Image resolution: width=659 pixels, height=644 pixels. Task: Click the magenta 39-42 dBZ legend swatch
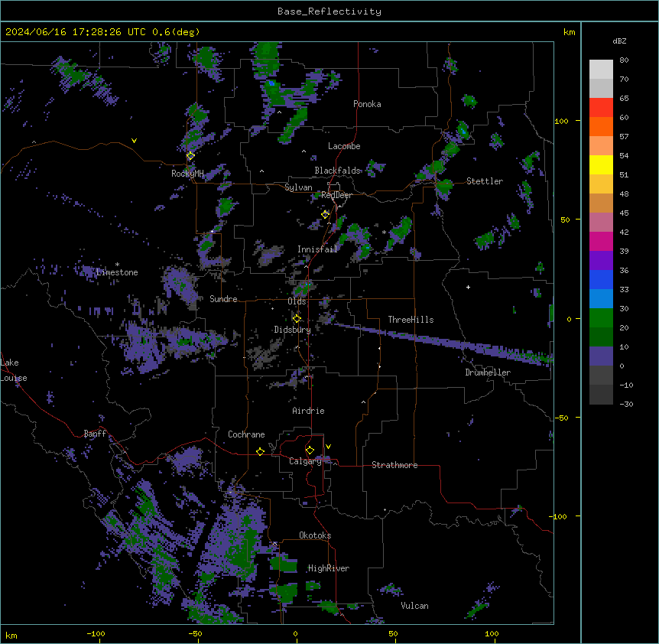point(601,241)
